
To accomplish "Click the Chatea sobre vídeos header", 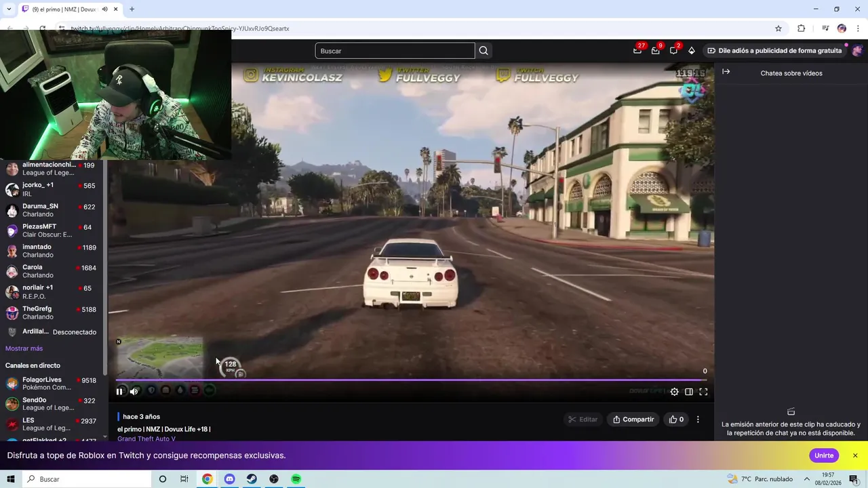I will [x=791, y=73].
